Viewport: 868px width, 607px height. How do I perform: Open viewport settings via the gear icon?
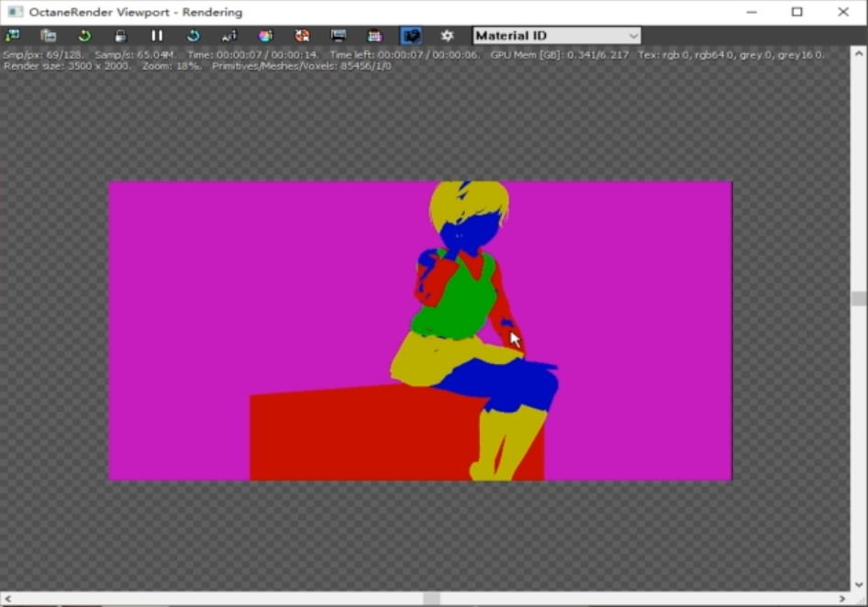tap(447, 36)
